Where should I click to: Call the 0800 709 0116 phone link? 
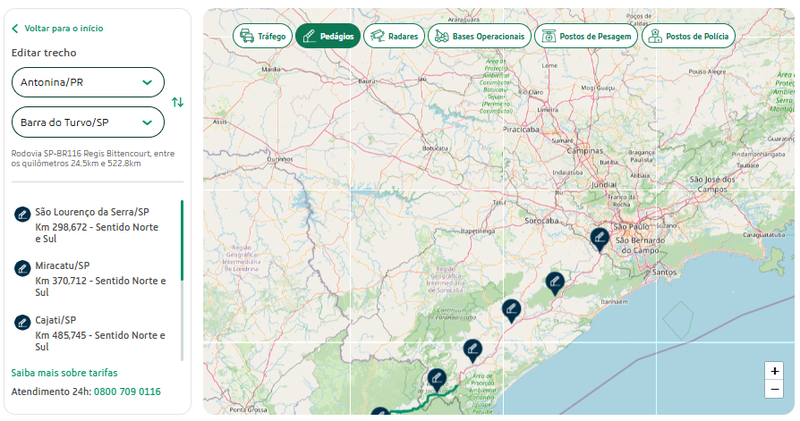[x=127, y=391]
